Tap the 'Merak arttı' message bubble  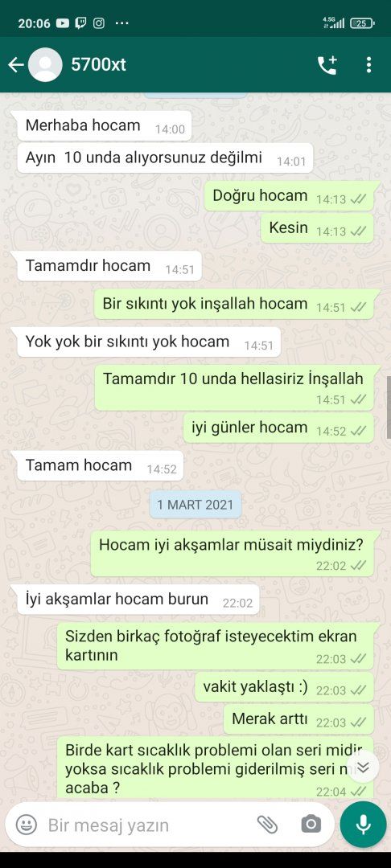coord(299,719)
